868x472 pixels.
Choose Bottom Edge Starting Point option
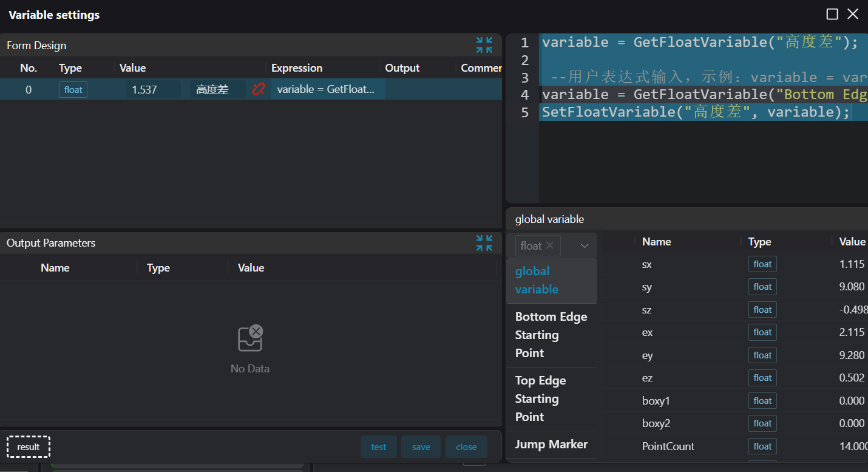(551, 335)
